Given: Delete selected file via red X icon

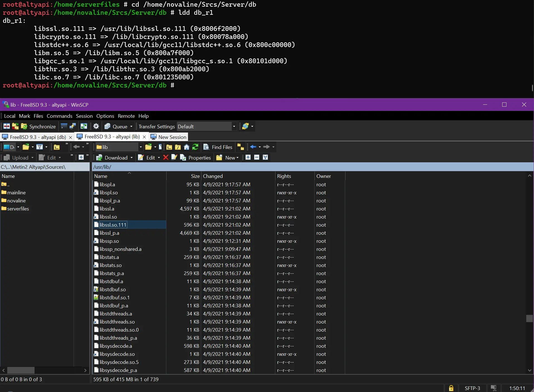Looking at the screenshot, I should (x=165, y=157).
